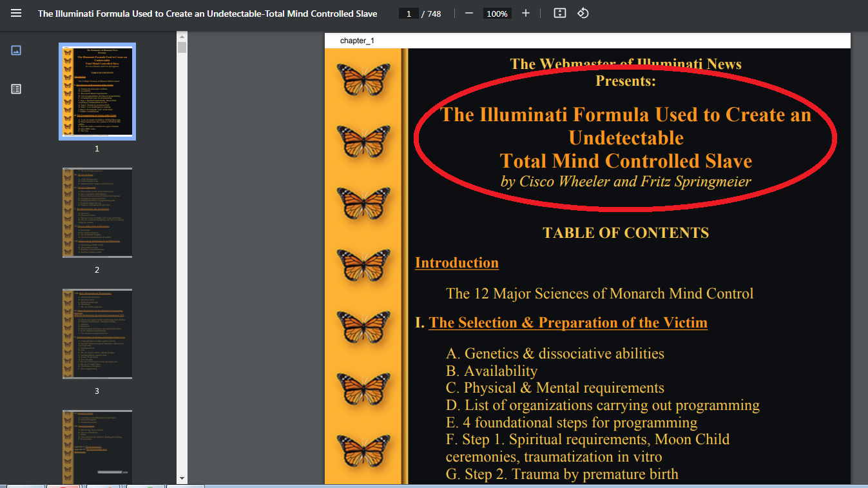Click the zoom out minus button
The image size is (868, 488).
click(x=469, y=13)
